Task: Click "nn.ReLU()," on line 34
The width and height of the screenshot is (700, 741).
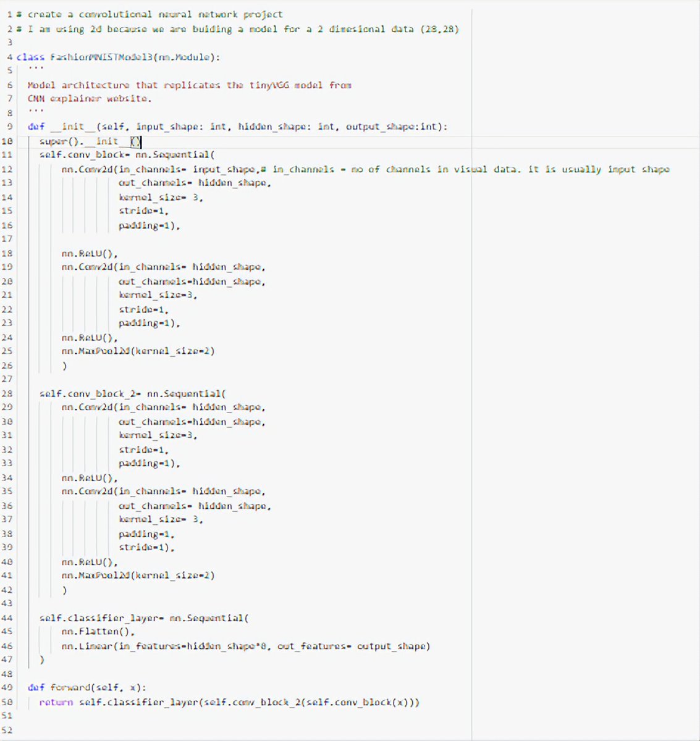Action: point(90,478)
